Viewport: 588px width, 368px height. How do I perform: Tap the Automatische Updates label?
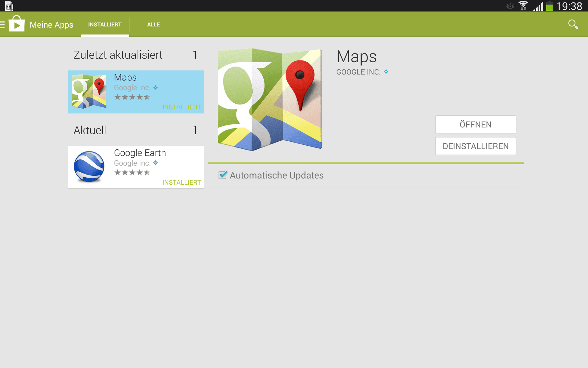(277, 175)
